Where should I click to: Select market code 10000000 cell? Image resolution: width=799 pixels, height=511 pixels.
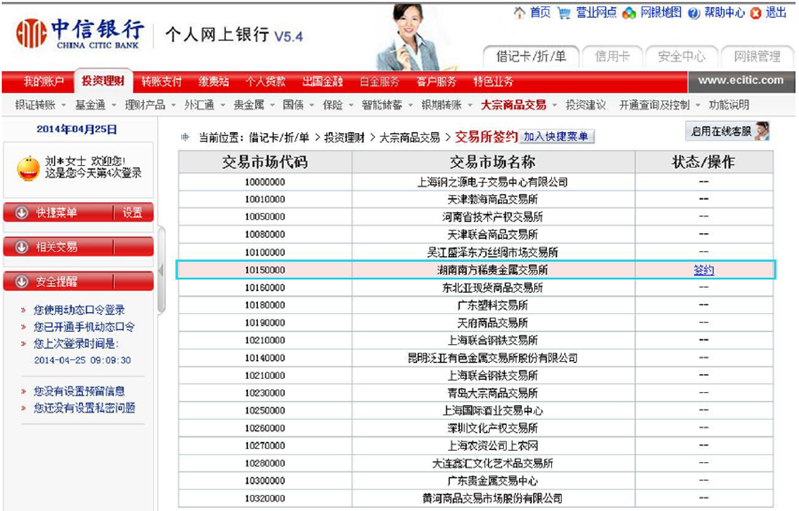click(265, 182)
